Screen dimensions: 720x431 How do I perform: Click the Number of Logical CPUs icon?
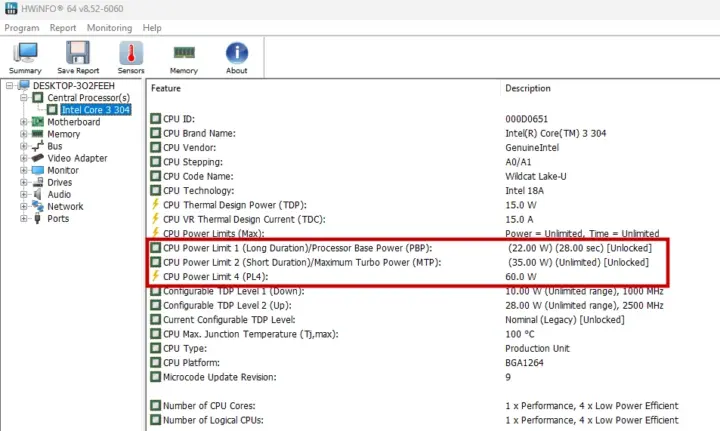156,420
